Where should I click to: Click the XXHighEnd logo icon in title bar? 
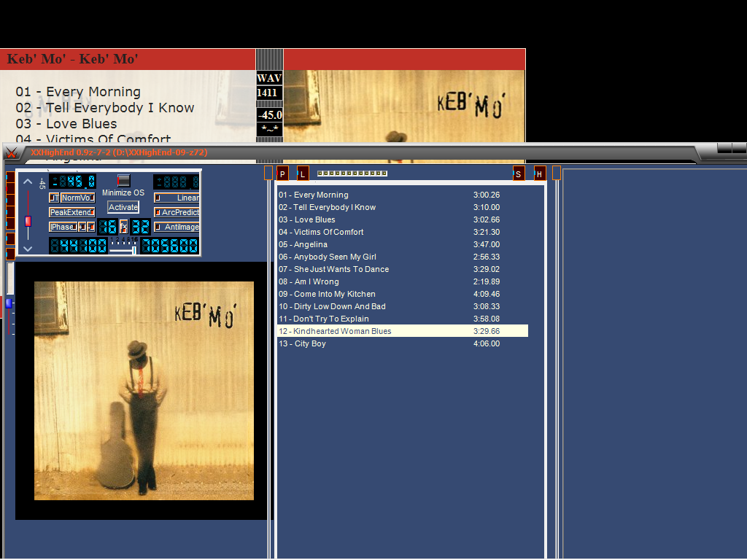12,152
